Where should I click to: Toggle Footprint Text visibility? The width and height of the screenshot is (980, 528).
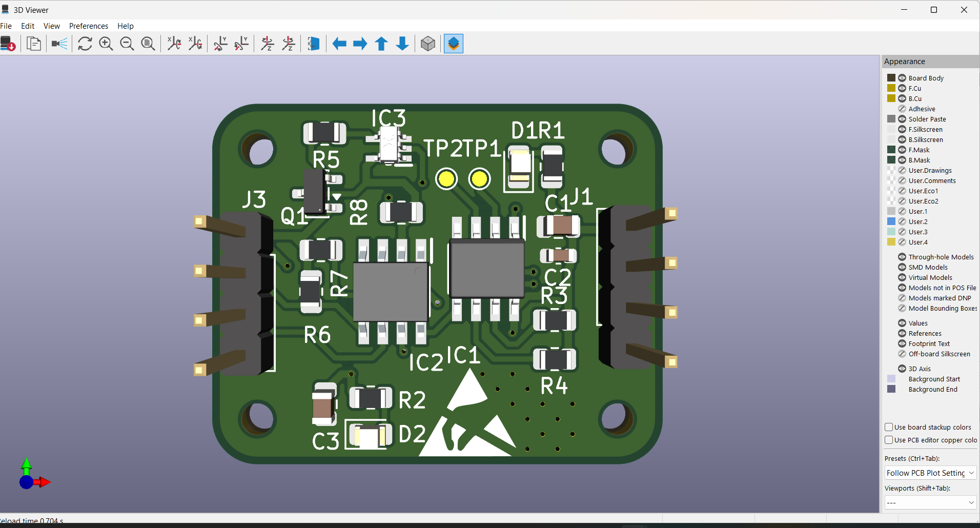pos(902,343)
